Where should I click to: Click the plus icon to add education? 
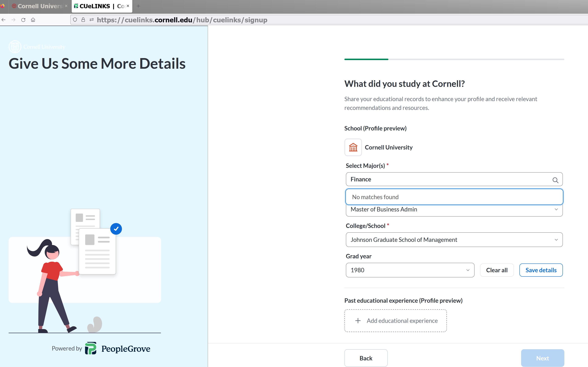[x=358, y=321]
